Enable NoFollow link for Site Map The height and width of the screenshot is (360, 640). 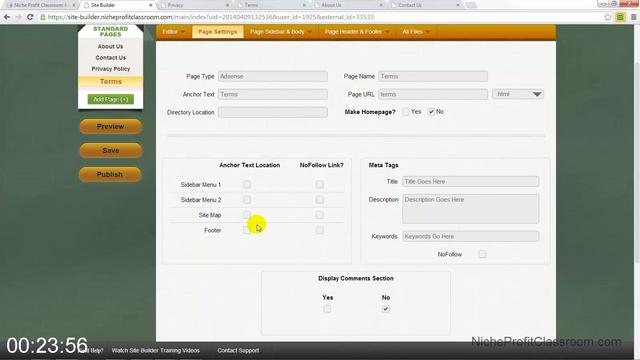click(x=319, y=215)
